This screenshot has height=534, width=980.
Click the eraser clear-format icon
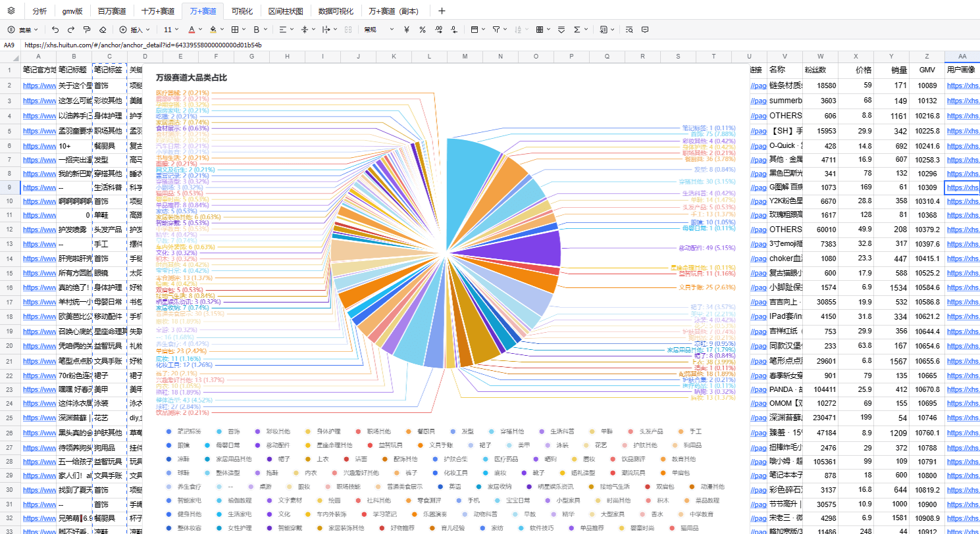102,30
